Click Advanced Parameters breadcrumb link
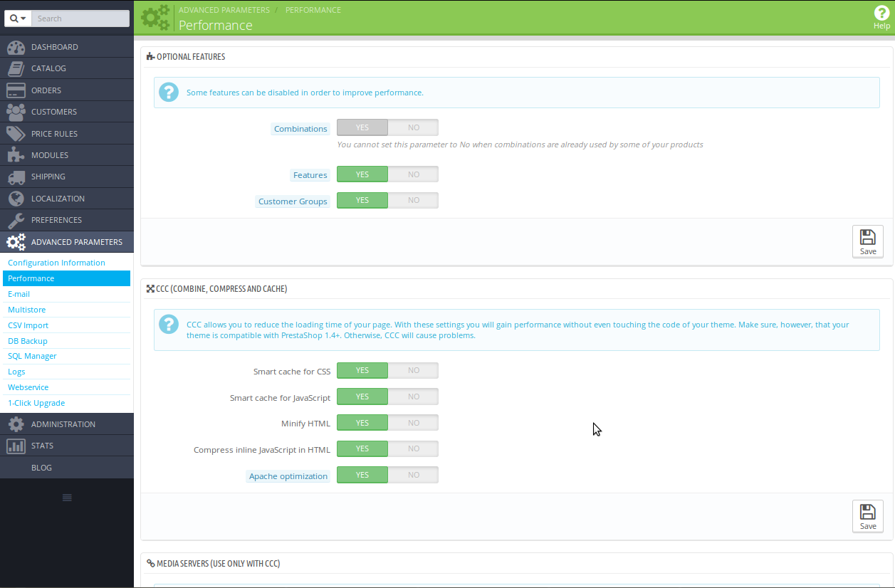Screen dimensions: 895x588 [224, 10]
